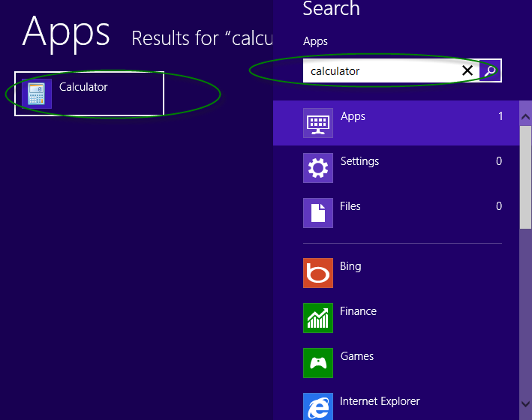Open the Internet Explorer icon
Image resolution: width=532 pixels, height=420 pixels.
pyautogui.click(x=318, y=406)
